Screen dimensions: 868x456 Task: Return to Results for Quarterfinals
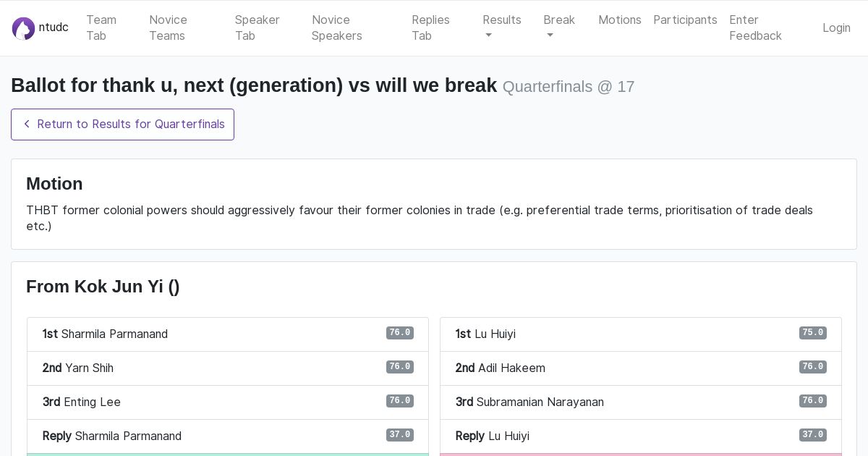pyautogui.click(x=122, y=124)
